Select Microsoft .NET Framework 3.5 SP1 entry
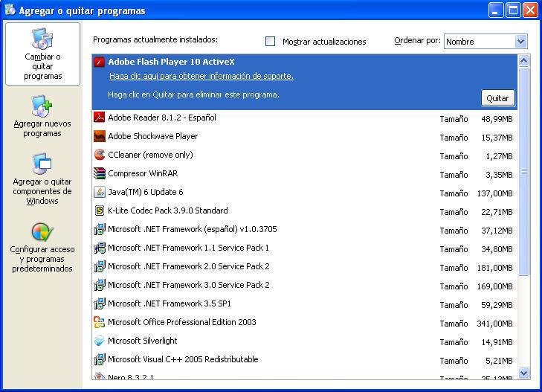 (170, 303)
